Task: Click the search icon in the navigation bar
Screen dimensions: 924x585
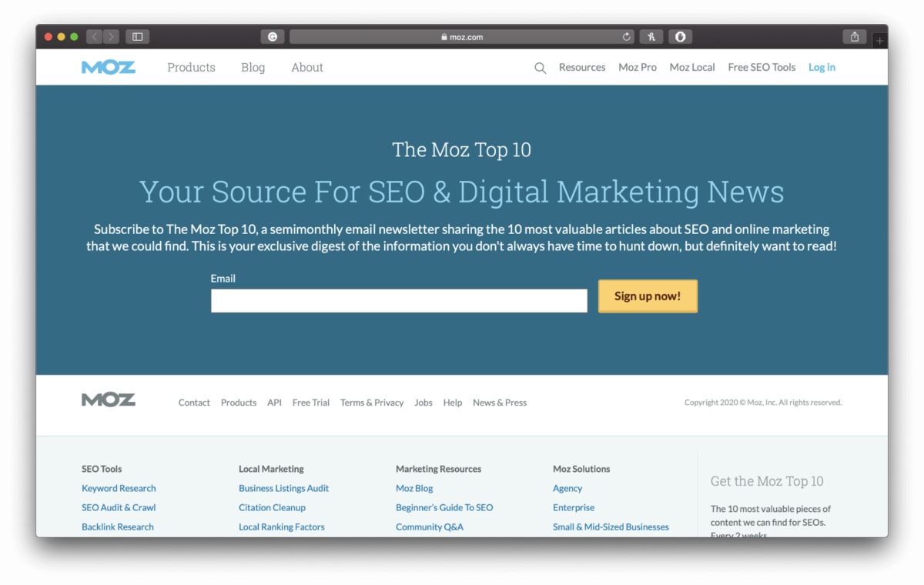Action: (540, 68)
